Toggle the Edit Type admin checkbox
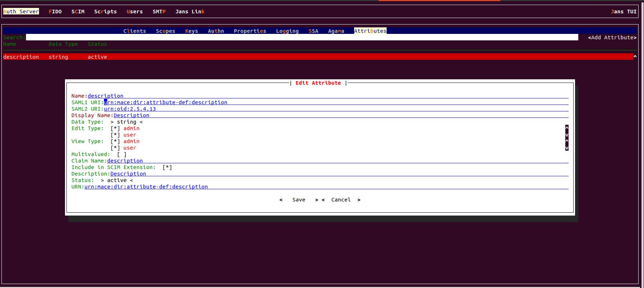The height and width of the screenshot is (288, 644). point(115,128)
